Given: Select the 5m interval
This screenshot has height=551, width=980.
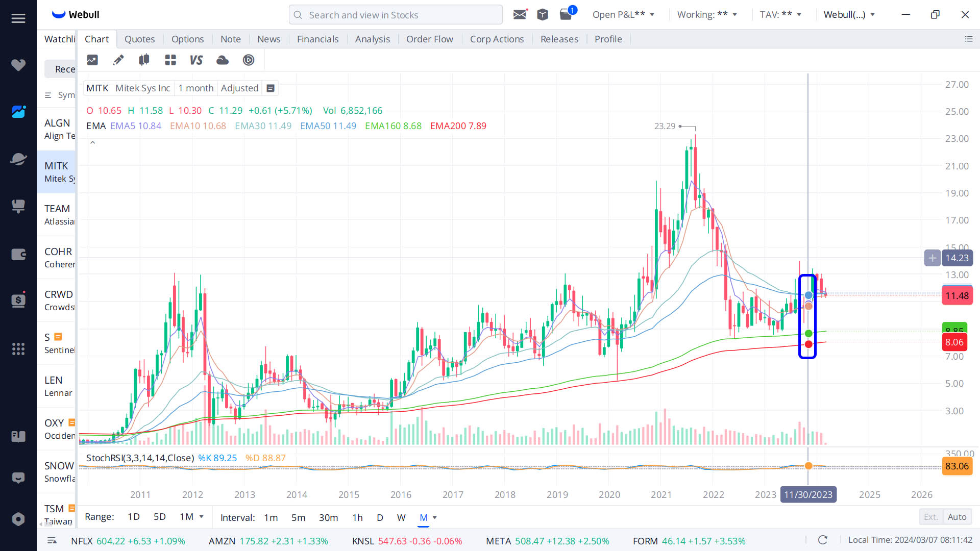Looking at the screenshot, I should click(298, 518).
